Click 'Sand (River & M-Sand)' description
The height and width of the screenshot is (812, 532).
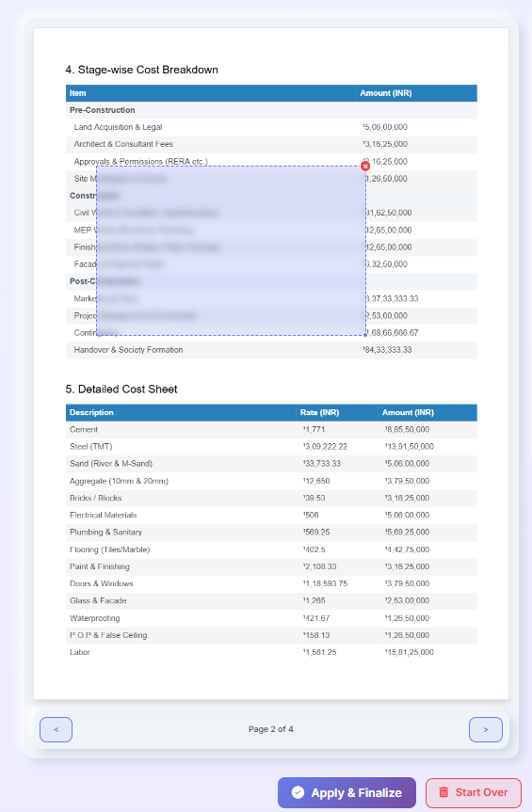pos(111,464)
